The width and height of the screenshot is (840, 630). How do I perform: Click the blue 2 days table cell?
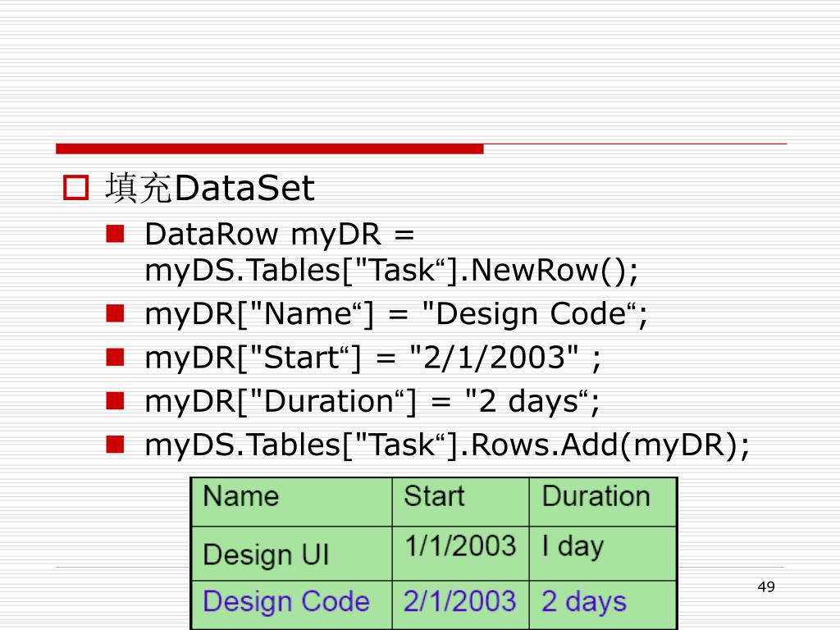click(x=583, y=601)
